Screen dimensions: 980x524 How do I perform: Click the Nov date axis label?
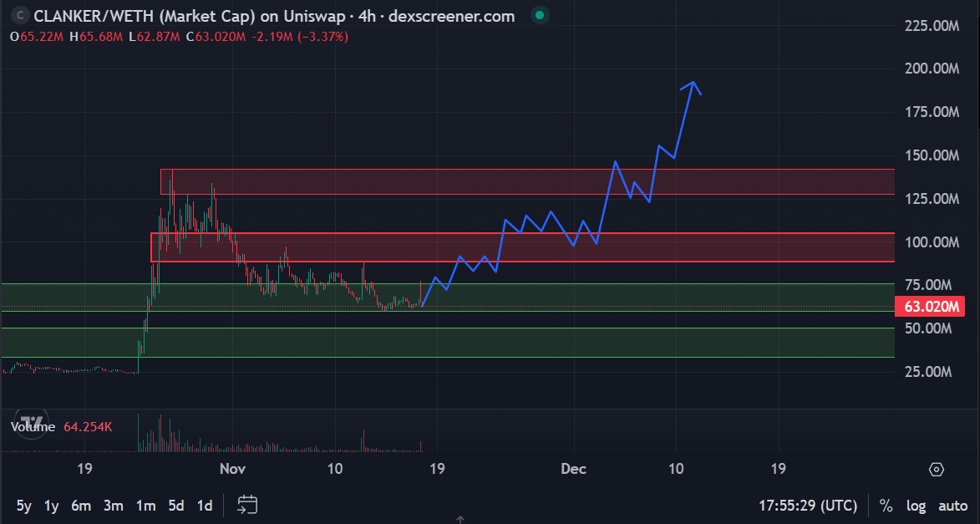(x=232, y=468)
